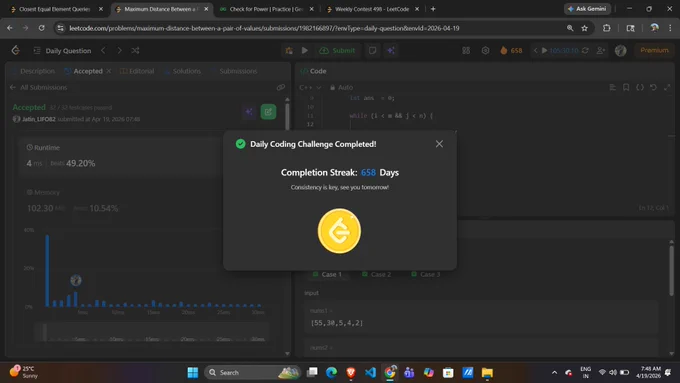Screen dimensions: 680x383
Task: Open the invite user icon
Action: coord(601,51)
